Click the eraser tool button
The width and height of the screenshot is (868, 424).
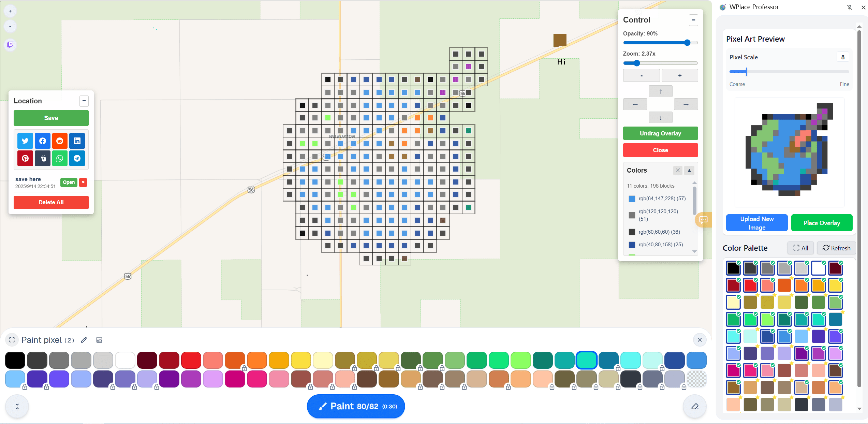pyautogui.click(x=695, y=406)
